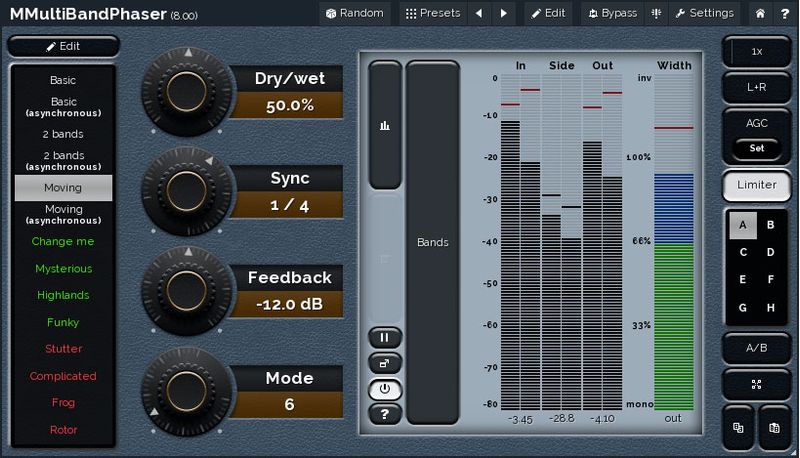Toggle the Limiter button
This screenshot has height=458, width=800.
757,185
